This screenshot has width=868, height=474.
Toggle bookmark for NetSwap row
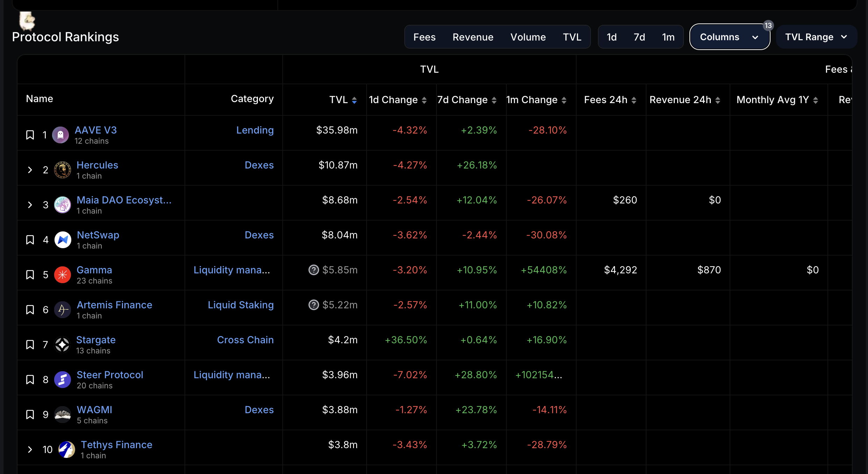coord(30,240)
